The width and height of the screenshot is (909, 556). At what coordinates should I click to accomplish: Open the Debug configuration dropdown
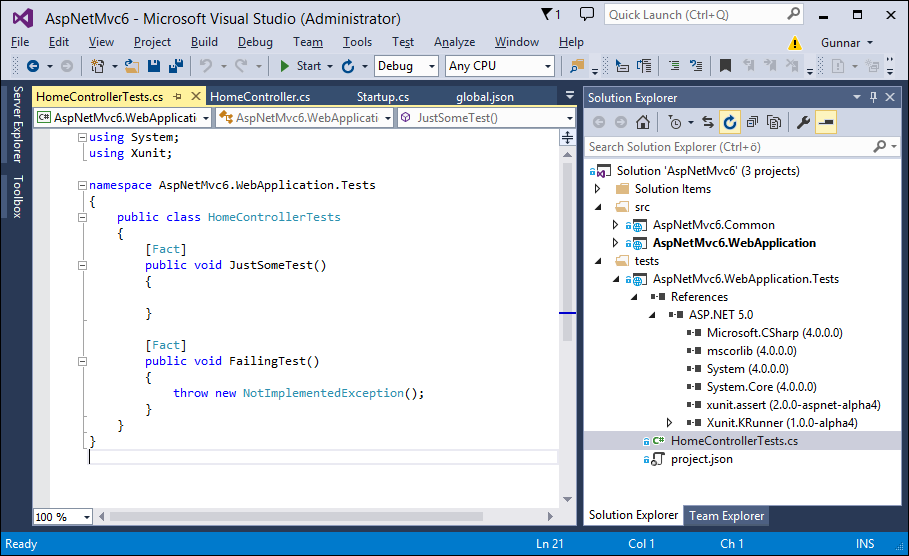[x=406, y=66]
